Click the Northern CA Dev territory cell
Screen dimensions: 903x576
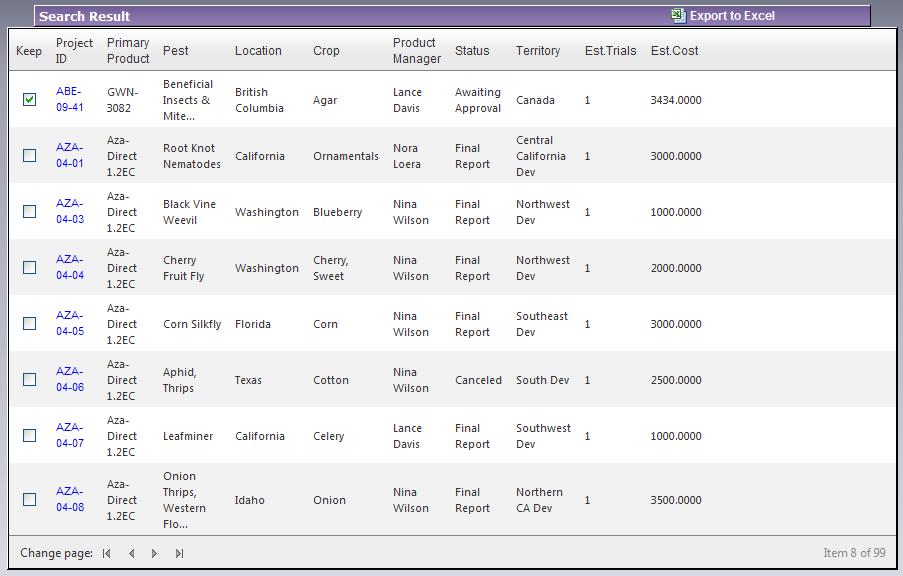coord(539,499)
